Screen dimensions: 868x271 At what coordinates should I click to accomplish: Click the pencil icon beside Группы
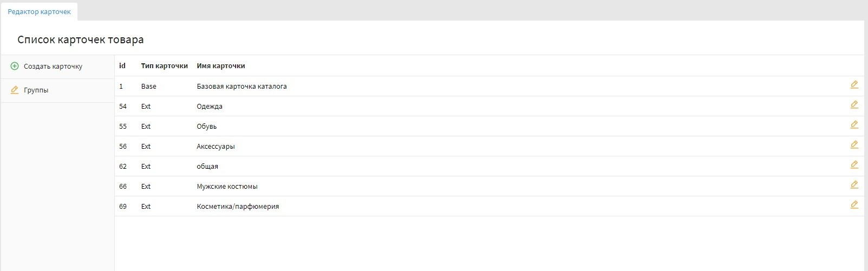coord(15,90)
